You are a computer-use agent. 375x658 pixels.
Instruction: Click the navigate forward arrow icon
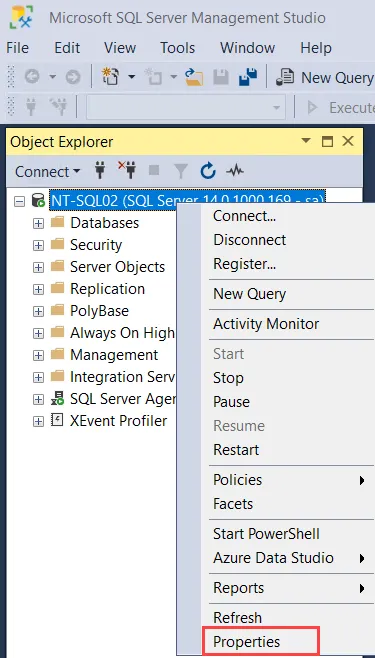pyautogui.click(x=73, y=77)
